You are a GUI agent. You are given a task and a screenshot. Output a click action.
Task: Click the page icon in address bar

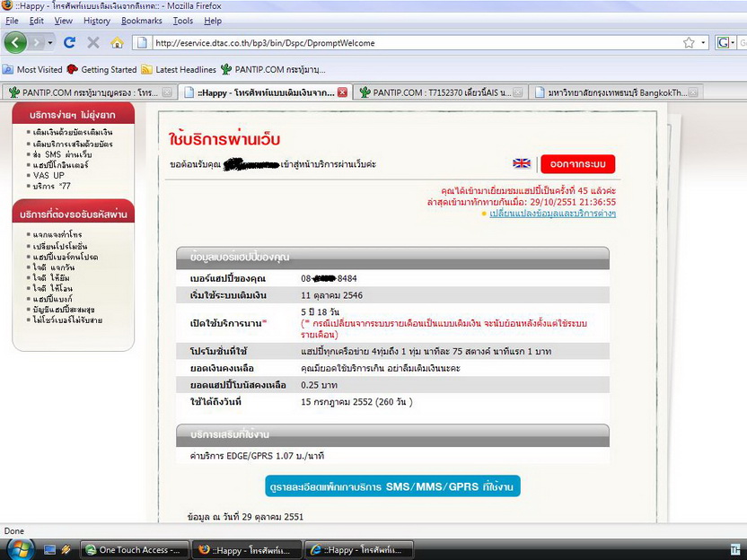[x=142, y=43]
